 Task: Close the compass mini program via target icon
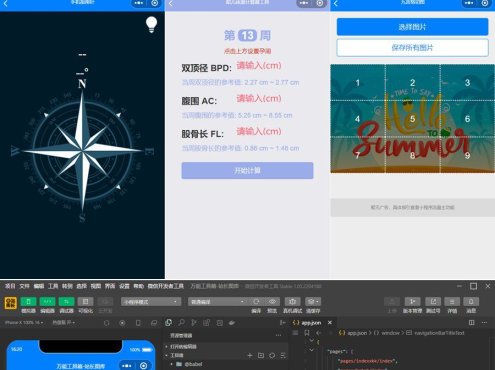pyautogui.click(x=155, y=3)
